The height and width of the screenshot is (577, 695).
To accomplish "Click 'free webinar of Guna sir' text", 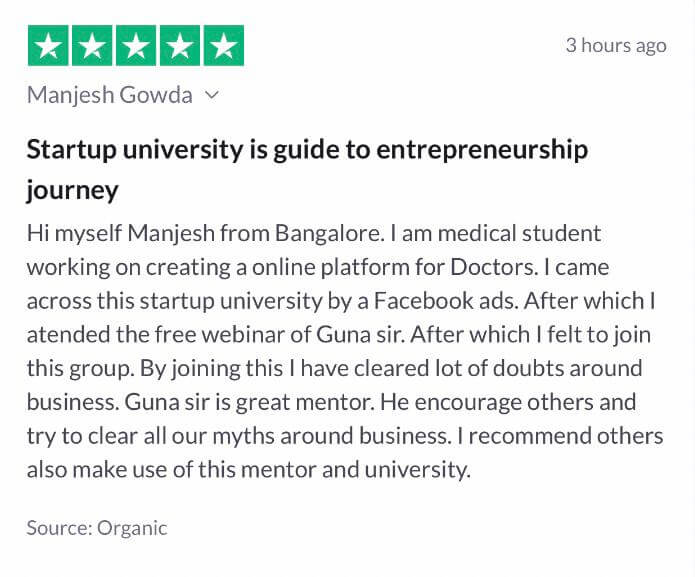I will (279, 334).
